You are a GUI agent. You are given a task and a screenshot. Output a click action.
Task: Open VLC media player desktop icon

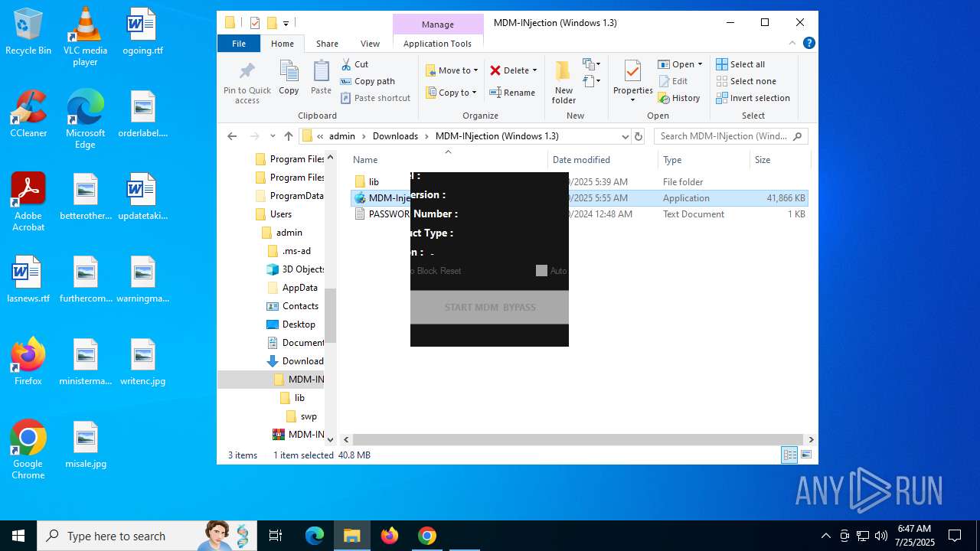[x=85, y=37]
